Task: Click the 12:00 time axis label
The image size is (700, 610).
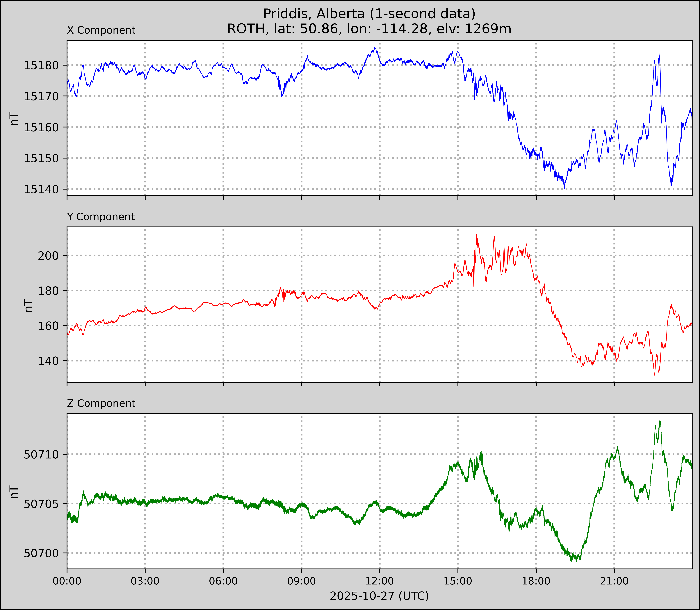Action: (380, 581)
